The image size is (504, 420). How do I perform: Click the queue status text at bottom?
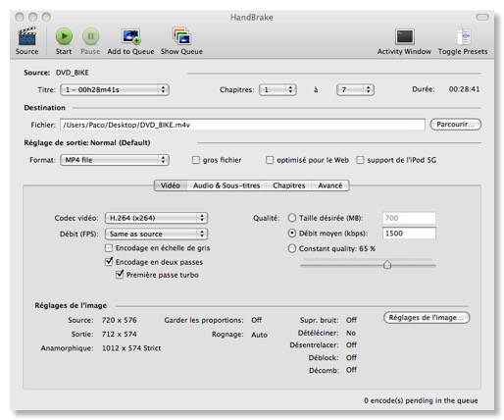point(421,400)
